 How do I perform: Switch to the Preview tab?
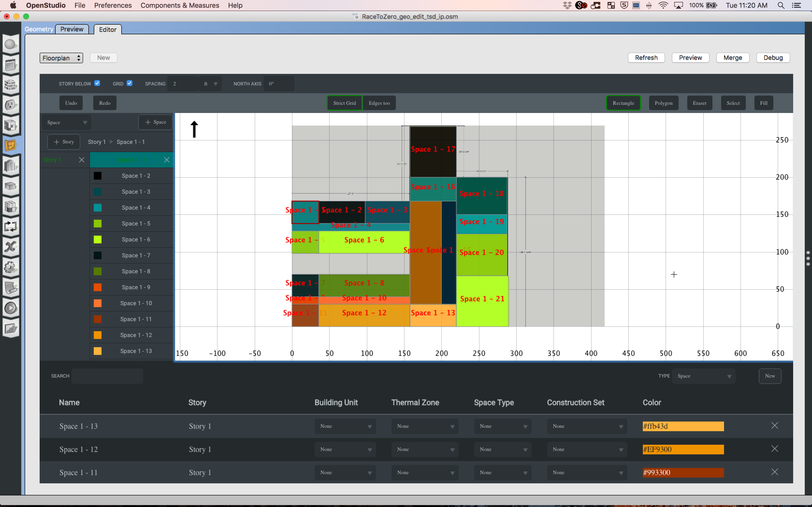tap(72, 29)
